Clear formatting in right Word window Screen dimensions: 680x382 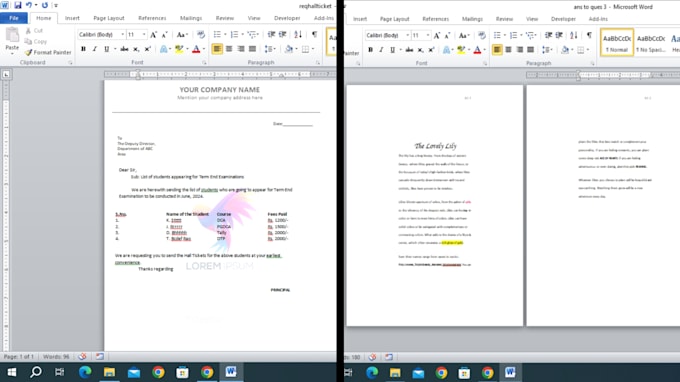point(482,35)
